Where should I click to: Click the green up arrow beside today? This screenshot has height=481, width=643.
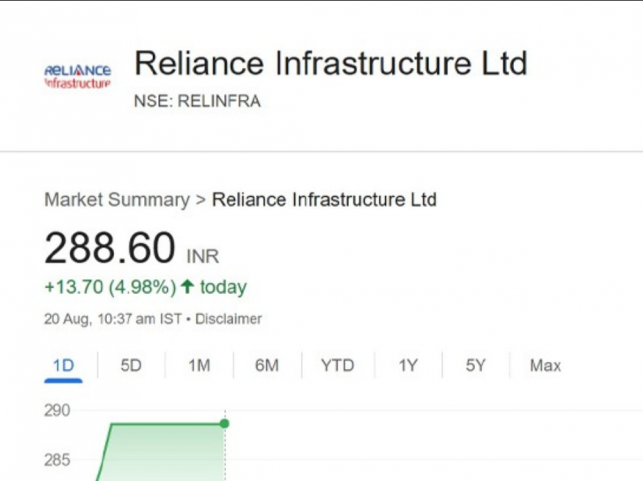click(186, 288)
